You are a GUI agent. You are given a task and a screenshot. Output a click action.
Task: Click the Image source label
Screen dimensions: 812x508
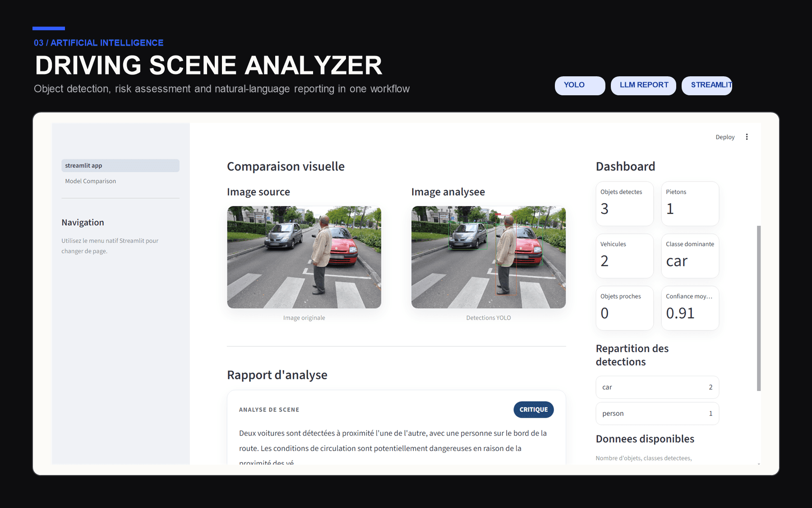(258, 192)
